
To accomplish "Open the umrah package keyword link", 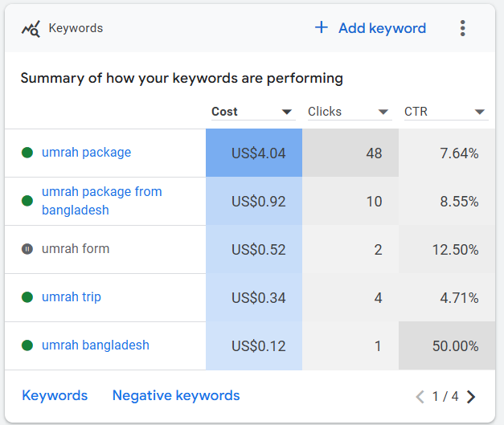I will (x=86, y=153).
